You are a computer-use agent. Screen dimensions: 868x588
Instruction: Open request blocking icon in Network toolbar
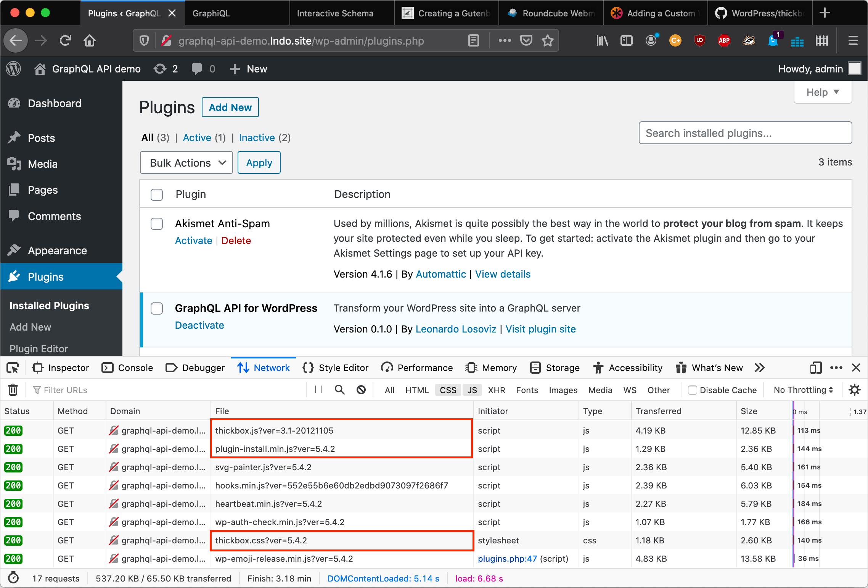pos(361,390)
